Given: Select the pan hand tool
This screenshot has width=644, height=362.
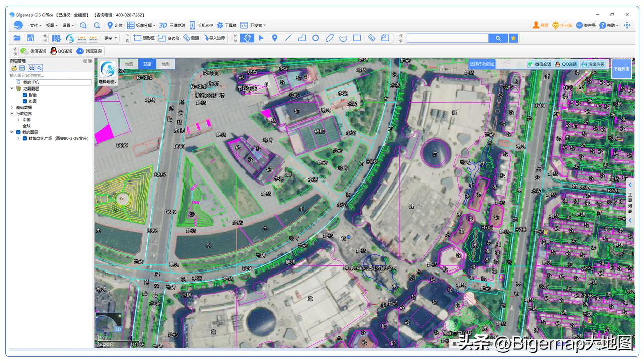Looking at the screenshot, I should point(247,38).
